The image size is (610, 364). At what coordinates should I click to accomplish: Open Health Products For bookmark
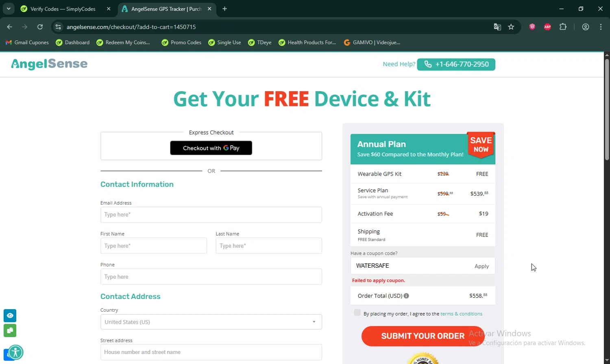307,42
